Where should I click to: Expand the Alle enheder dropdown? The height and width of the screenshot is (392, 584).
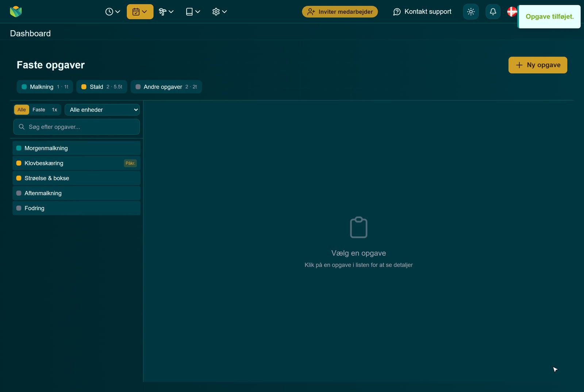point(102,110)
